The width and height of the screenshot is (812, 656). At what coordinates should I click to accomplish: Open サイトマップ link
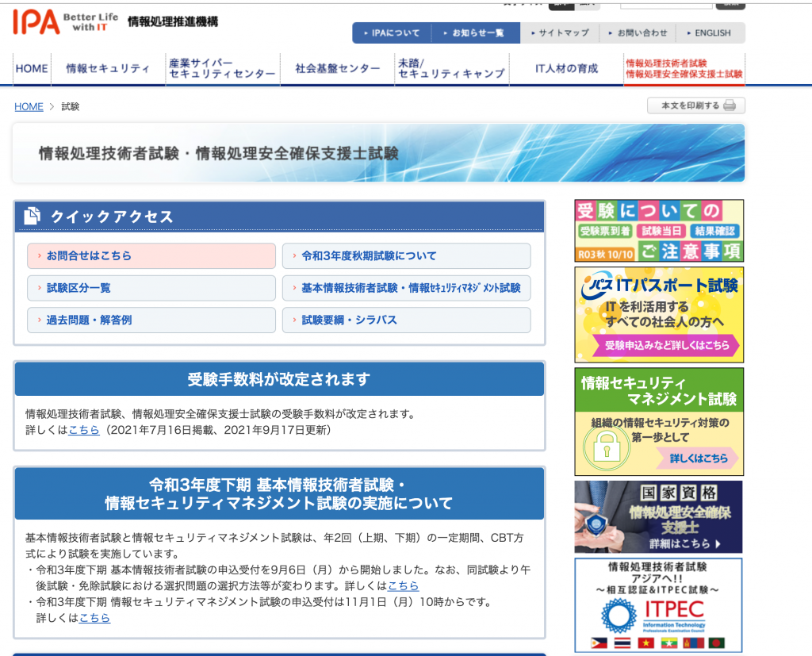(560, 33)
